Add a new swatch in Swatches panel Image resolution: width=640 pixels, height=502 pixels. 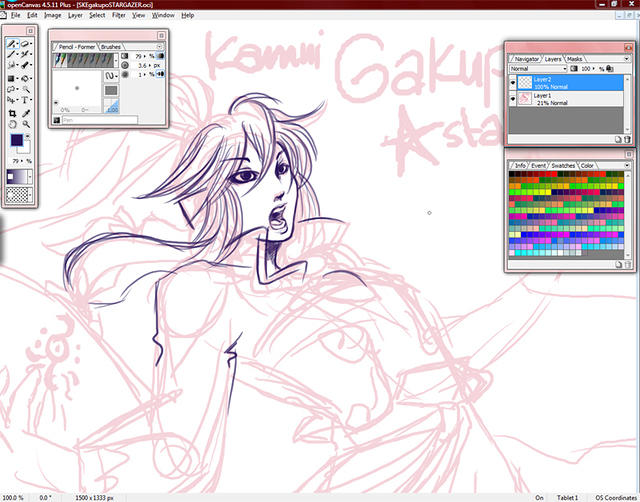tap(618, 265)
